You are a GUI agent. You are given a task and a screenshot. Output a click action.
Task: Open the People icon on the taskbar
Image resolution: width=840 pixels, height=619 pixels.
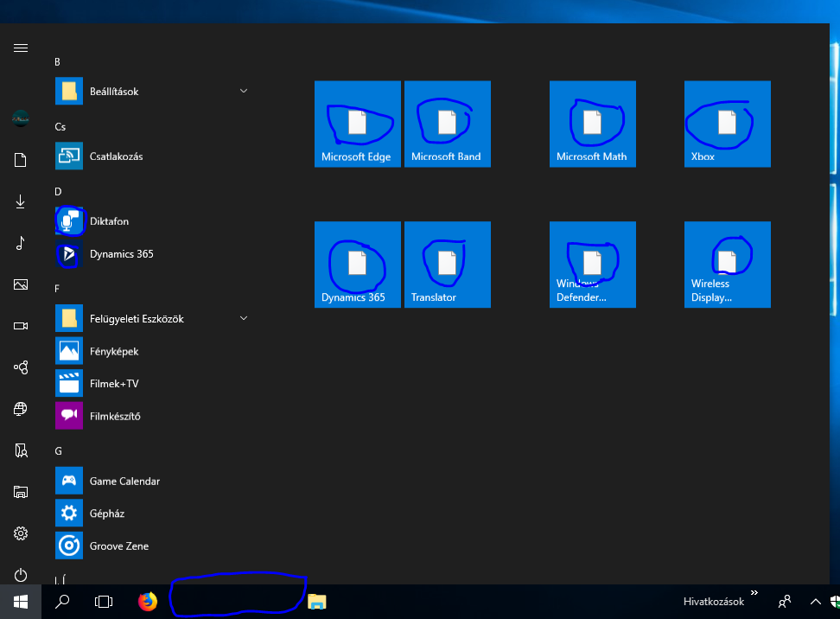point(785,602)
